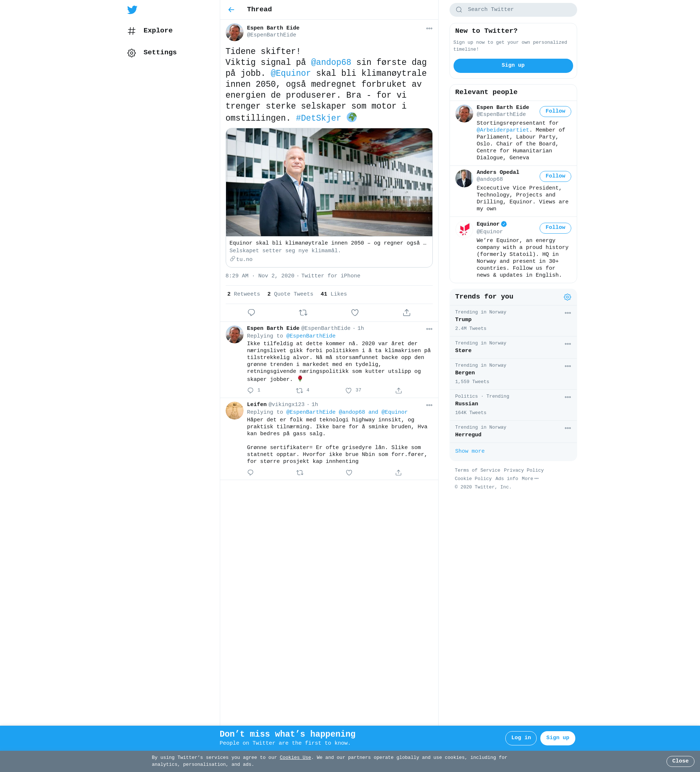
Task: Open more options on Espen's reply tweet
Action: tap(429, 329)
